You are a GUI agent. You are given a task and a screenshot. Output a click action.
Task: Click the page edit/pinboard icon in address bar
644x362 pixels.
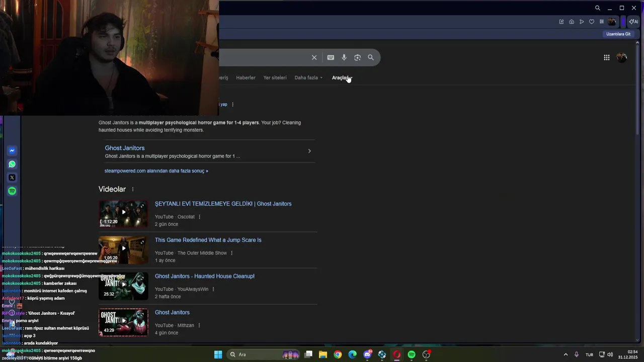point(561,22)
